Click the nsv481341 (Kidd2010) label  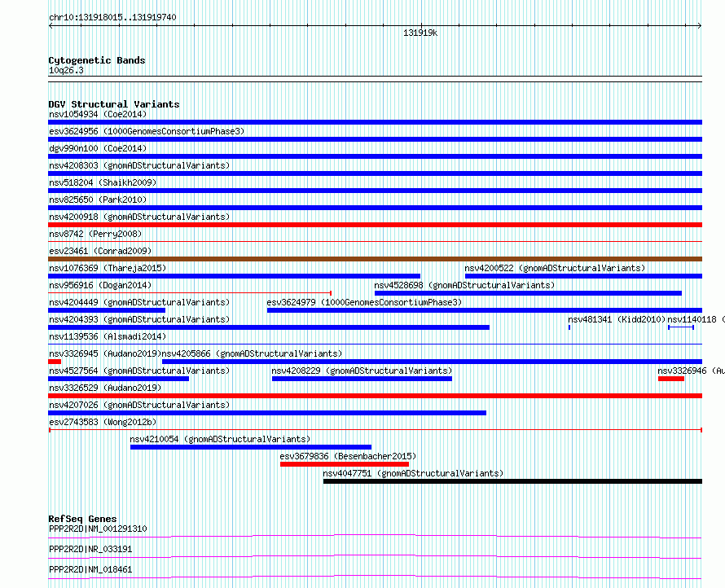(x=617, y=319)
